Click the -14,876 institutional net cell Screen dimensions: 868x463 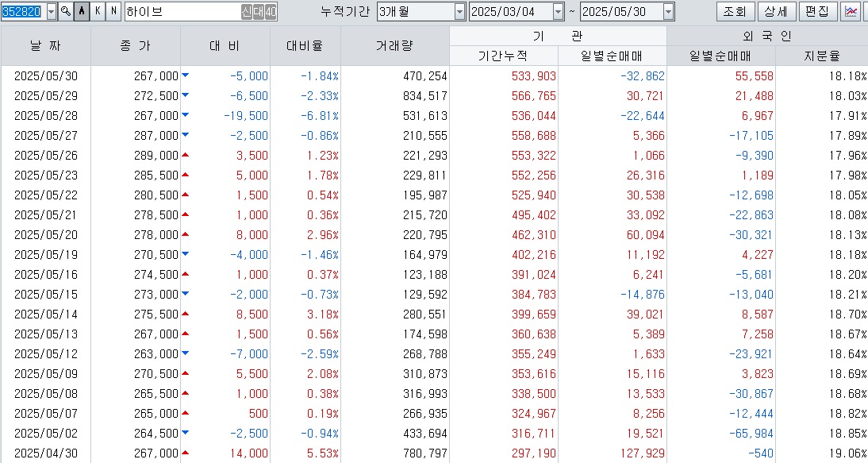642,295
